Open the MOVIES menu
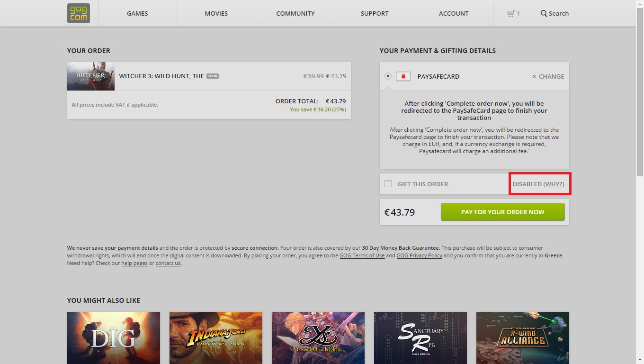The image size is (644, 364). click(x=216, y=13)
